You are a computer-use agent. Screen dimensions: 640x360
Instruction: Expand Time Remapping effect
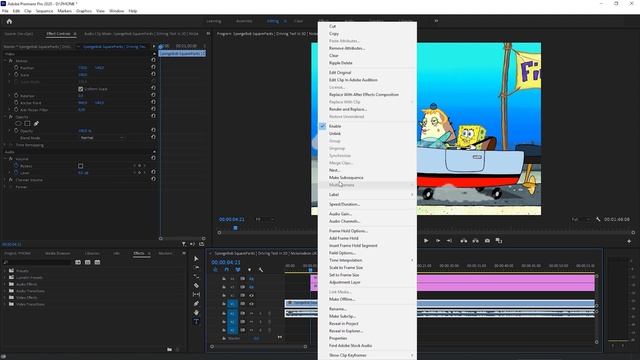pos(5,145)
